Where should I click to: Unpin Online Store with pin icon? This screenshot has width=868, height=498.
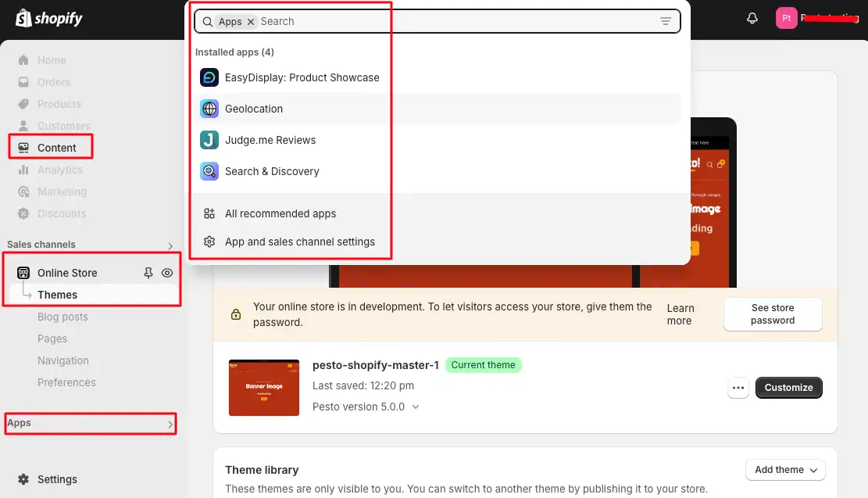[x=148, y=273]
